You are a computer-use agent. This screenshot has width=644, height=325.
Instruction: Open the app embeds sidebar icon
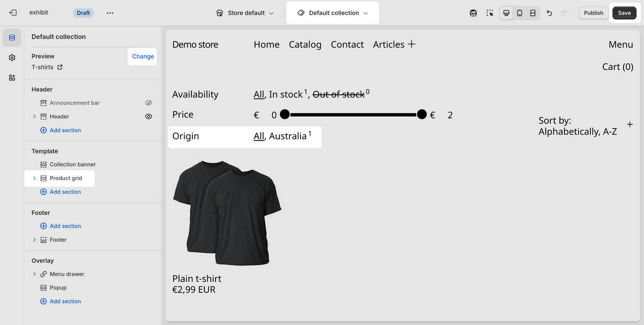click(12, 78)
